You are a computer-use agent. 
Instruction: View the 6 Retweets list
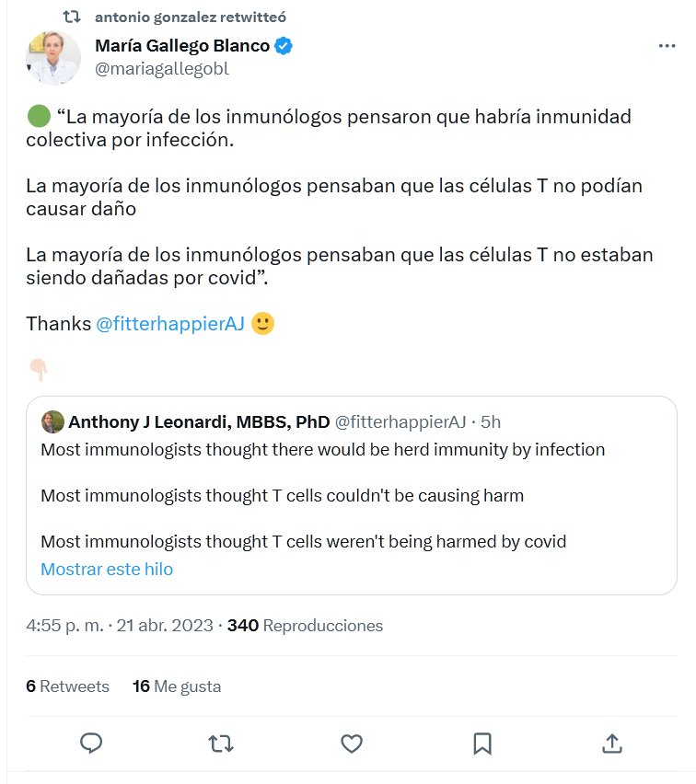[x=67, y=686]
